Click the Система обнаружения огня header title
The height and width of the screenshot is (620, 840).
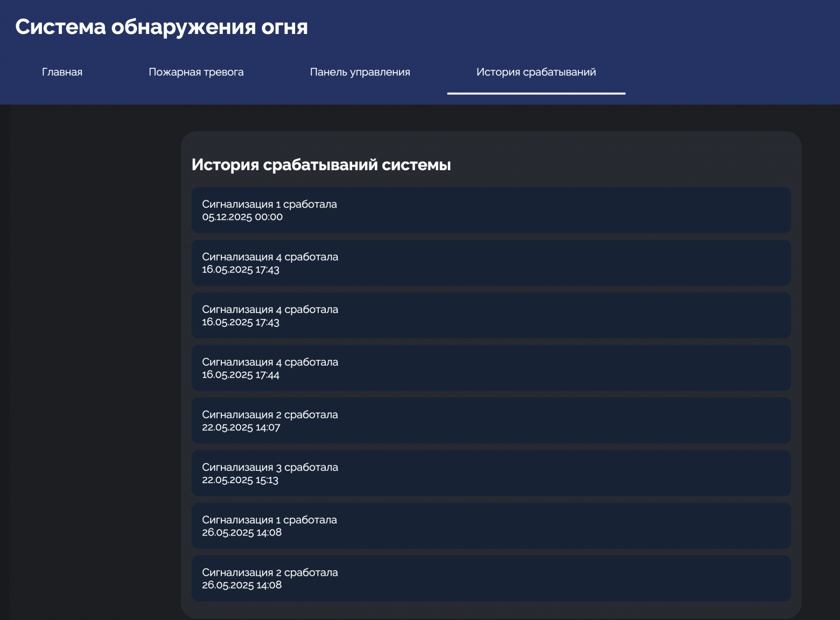pyautogui.click(x=162, y=26)
